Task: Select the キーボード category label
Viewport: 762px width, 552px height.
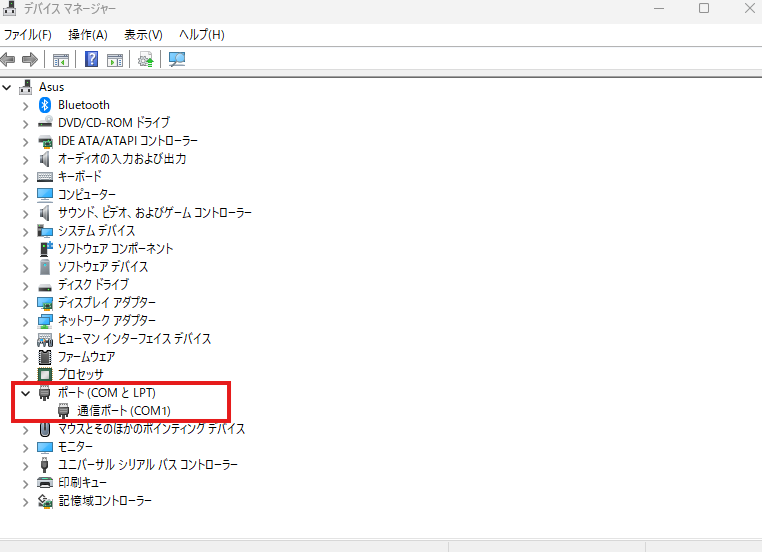Action: point(80,177)
